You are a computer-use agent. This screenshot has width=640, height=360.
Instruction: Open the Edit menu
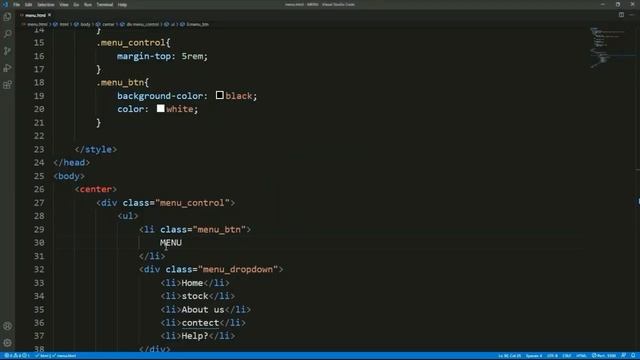tap(29, 4)
